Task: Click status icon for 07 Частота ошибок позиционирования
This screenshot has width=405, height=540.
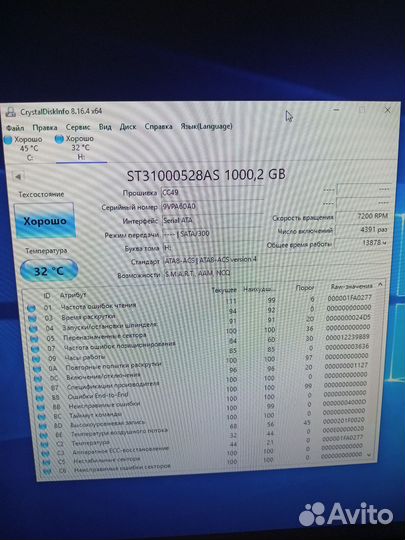Action: coord(35,349)
